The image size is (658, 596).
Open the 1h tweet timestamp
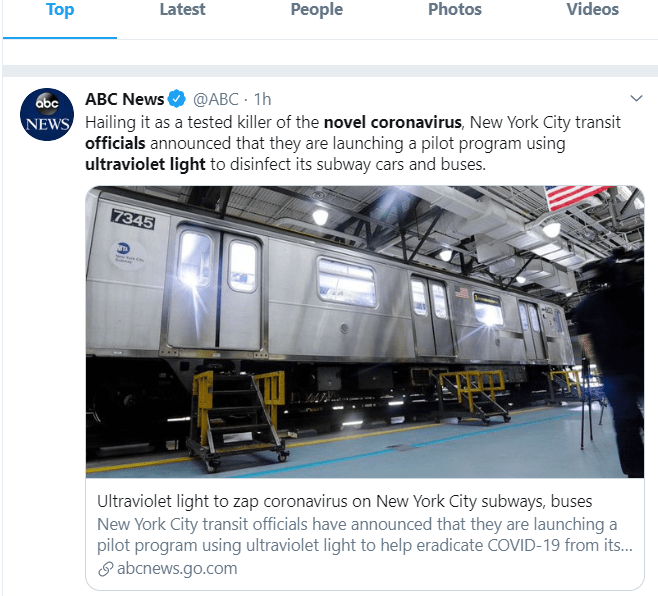[263, 99]
